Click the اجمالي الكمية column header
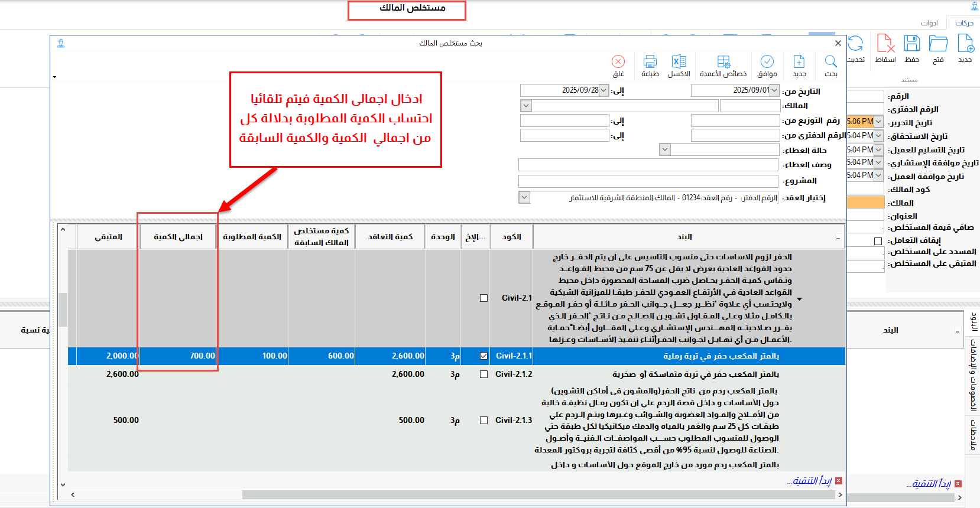 click(178, 237)
